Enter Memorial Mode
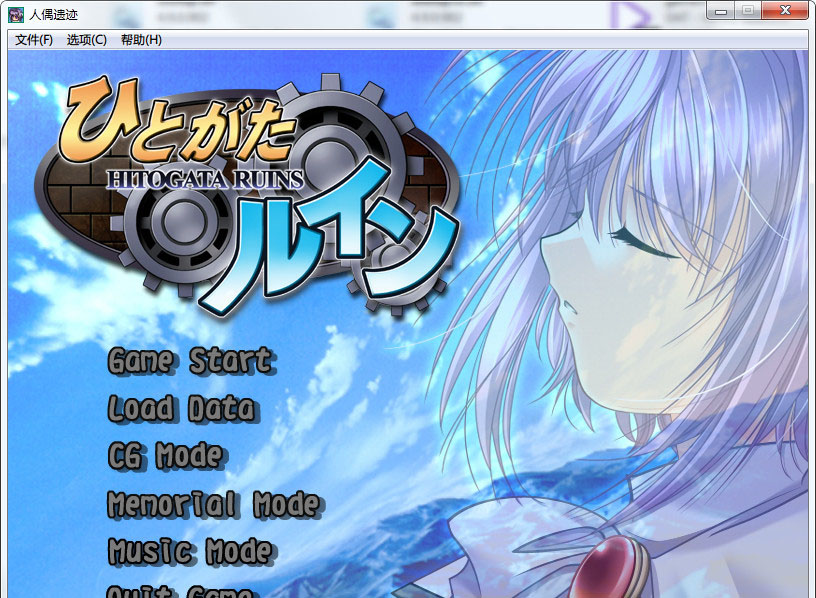 [214, 504]
